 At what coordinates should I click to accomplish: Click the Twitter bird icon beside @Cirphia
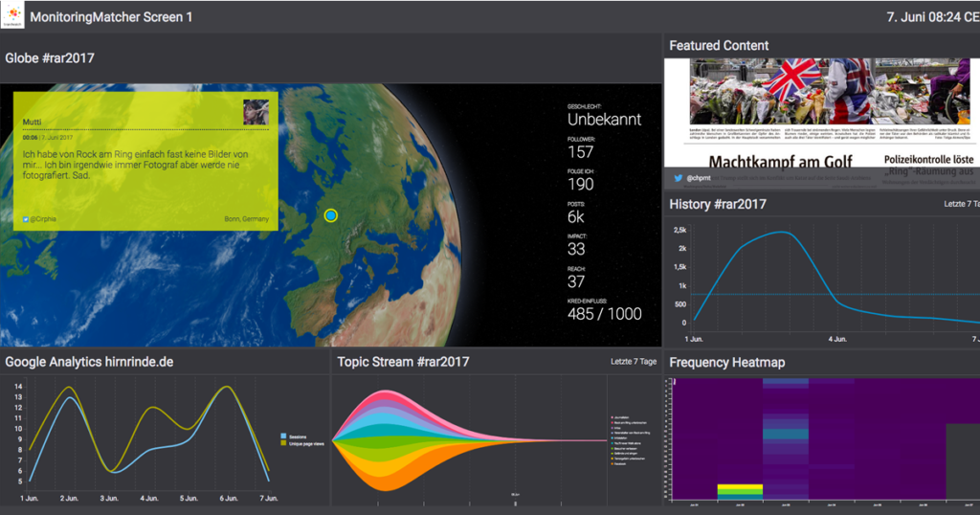26,219
